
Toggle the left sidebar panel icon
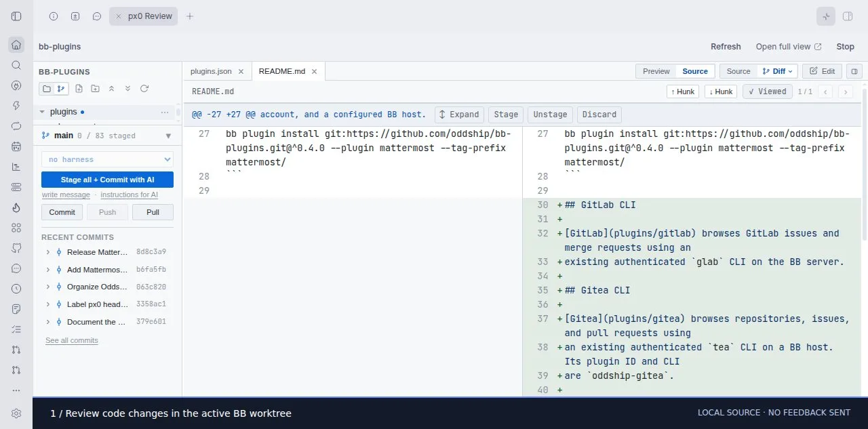coord(16,16)
